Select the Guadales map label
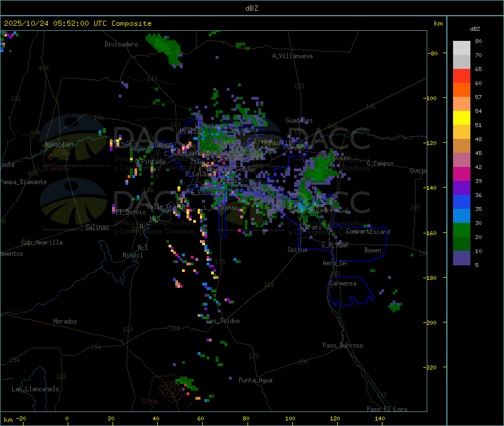The width and height of the screenshot is (504, 426). (299, 120)
